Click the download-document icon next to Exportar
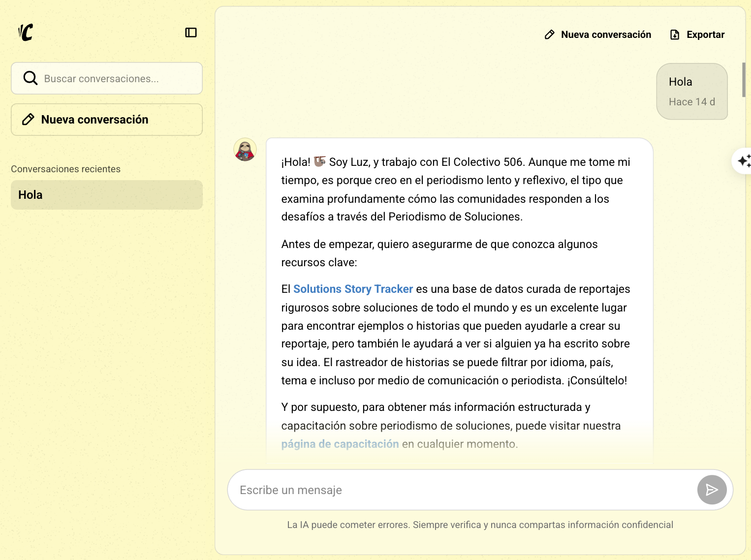Viewport: 751px width, 560px height. tap(675, 34)
